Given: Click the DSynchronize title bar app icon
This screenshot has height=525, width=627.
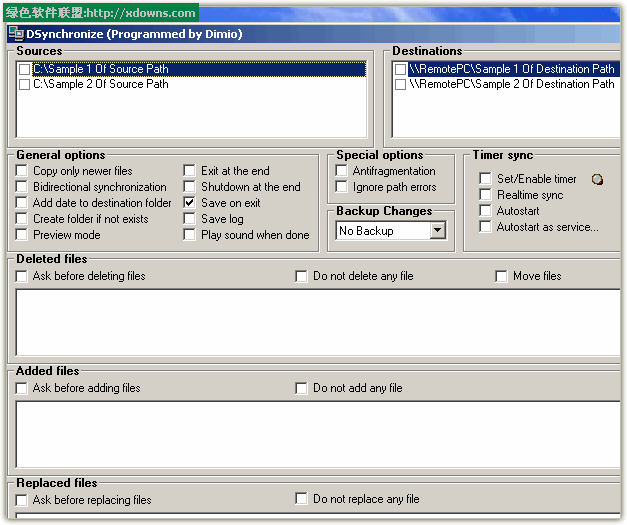Looking at the screenshot, I should [x=15, y=33].
